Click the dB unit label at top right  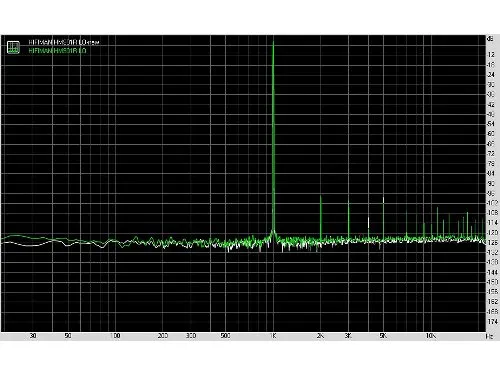coord(490,39)
